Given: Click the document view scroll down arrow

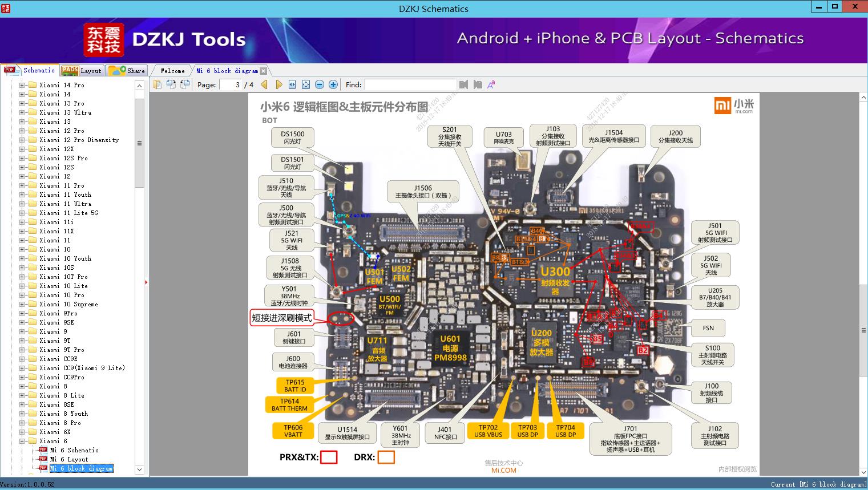Looking at the screenshot, I should coord(863,471).
